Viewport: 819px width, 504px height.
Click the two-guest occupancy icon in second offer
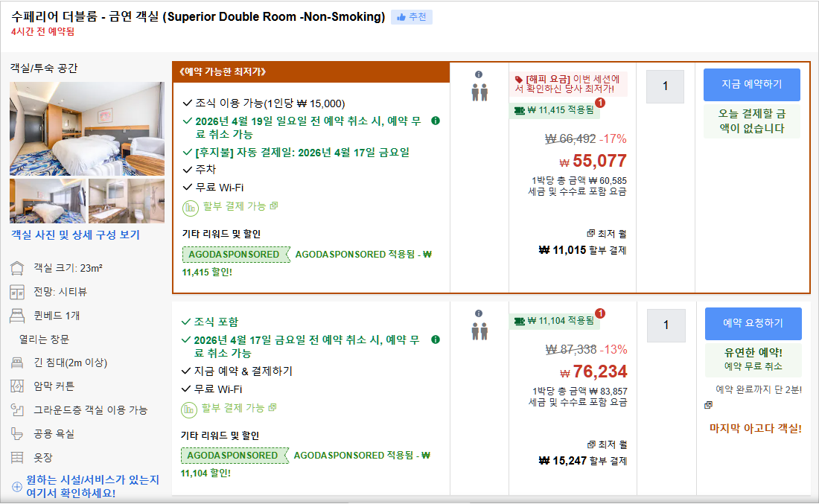point(479,331)
